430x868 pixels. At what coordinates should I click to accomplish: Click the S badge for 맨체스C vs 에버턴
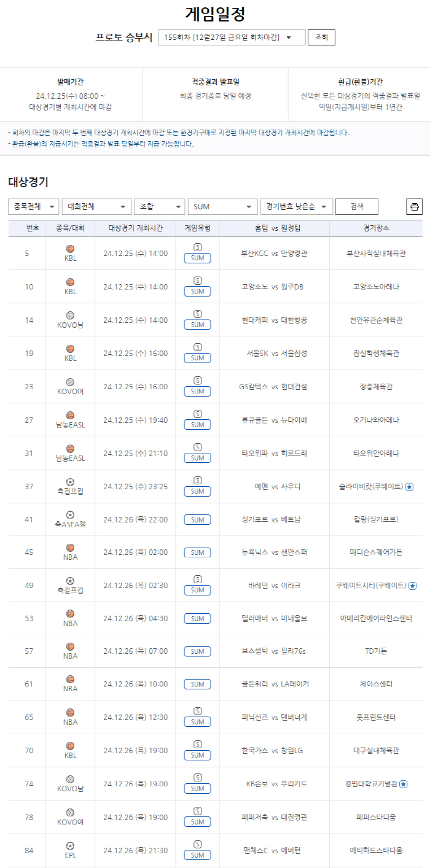197,844
